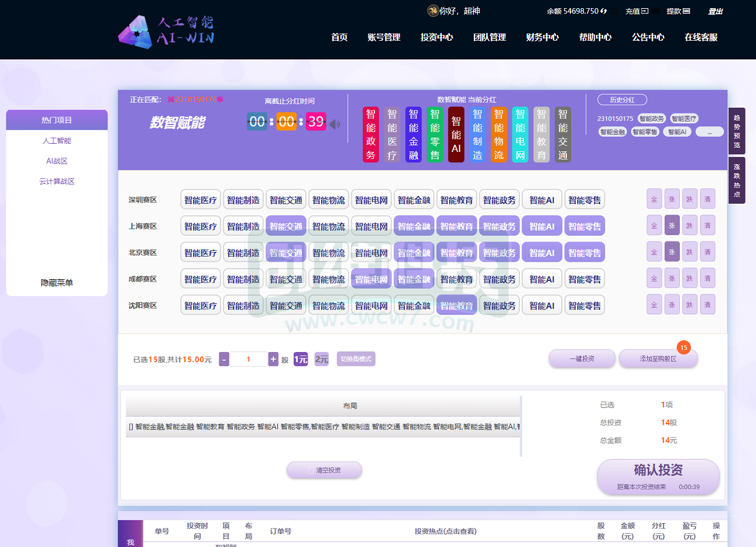Click the 智能政务 result pill beside 2310150175
This screenshot has width=756, height=547.
651,119
